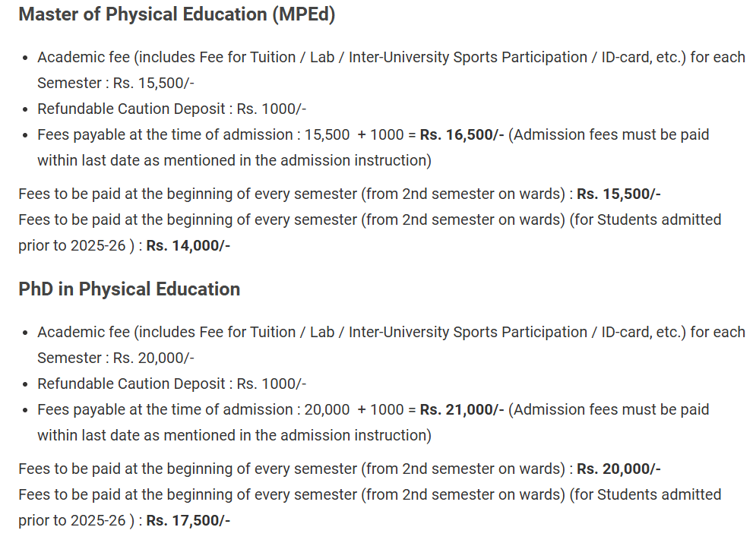The image size is (756, 543).
Task: Click the PhD Refundable Caution Deposit line
Action: coord(172,384)
